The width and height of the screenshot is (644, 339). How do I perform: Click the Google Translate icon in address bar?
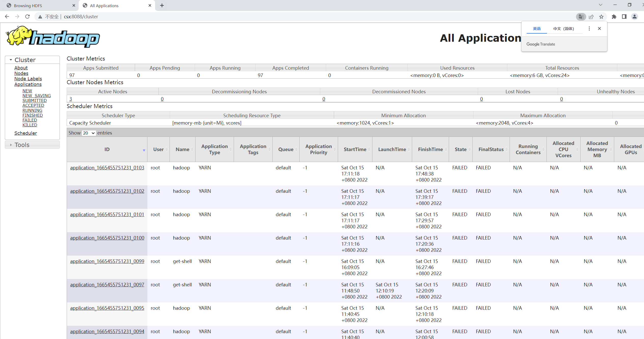581,17
